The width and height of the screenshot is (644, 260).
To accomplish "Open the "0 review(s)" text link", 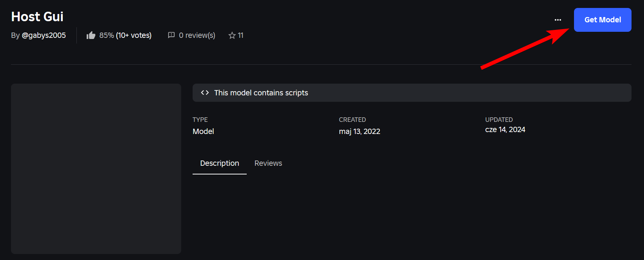I will pos(197,35).
